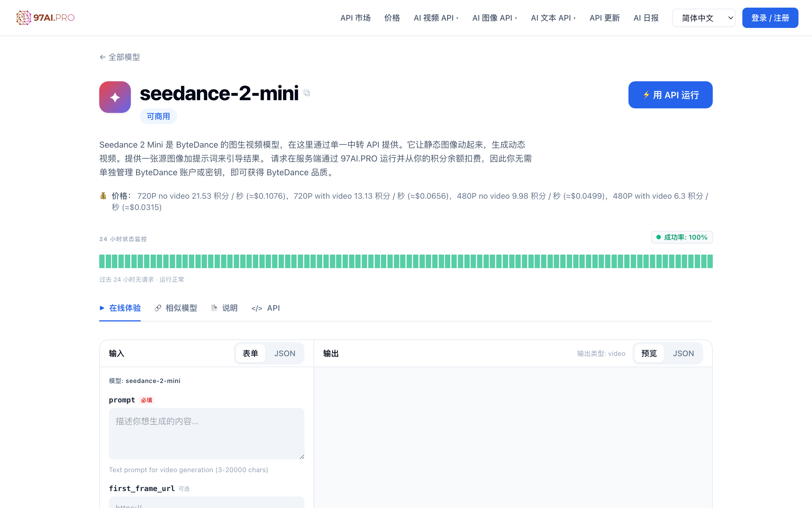812x508 pixels.
Task: Open the 说明 tab
Action: pyautogui.click(x=224, y=308)
